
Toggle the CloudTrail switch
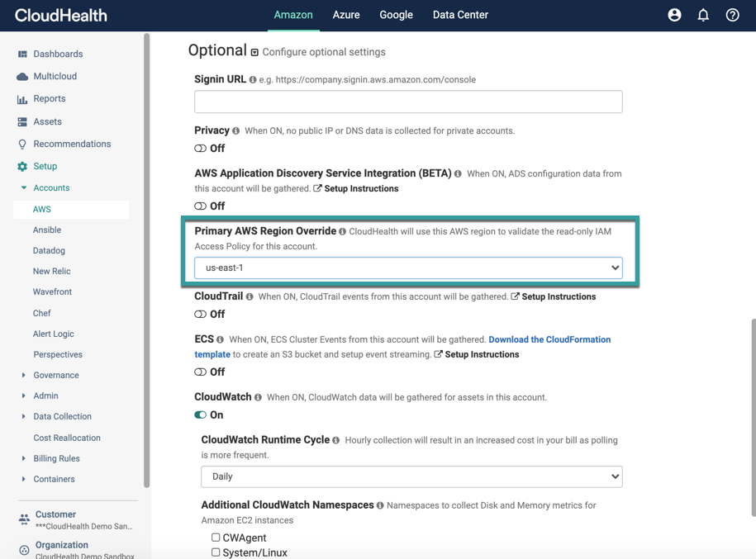click(x=200, y=315)
